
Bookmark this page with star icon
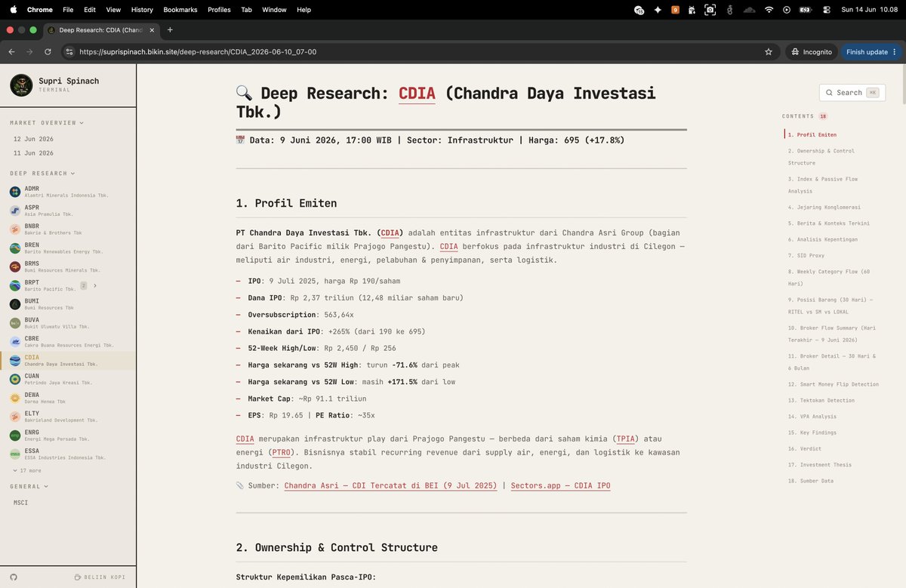click(x=769, y=52)
